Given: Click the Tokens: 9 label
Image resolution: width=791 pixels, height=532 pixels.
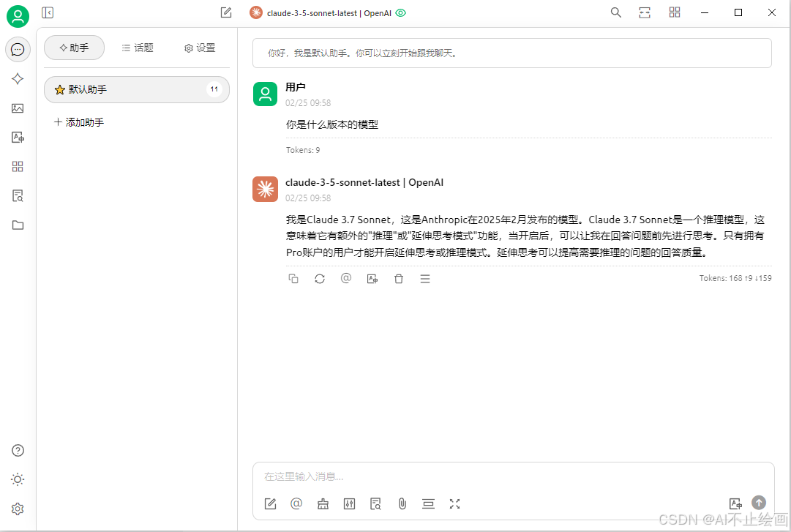Looking at the screenshot, I should (303, 150).
